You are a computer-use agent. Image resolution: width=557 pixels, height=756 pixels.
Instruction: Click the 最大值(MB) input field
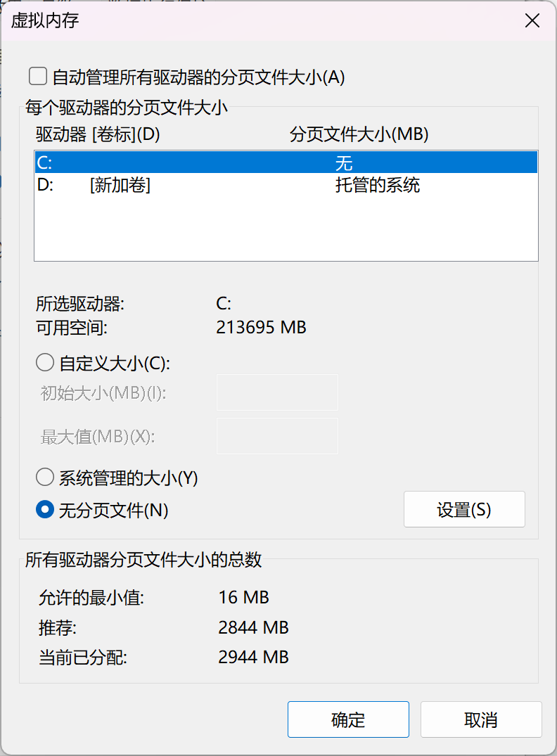(277, 436)
